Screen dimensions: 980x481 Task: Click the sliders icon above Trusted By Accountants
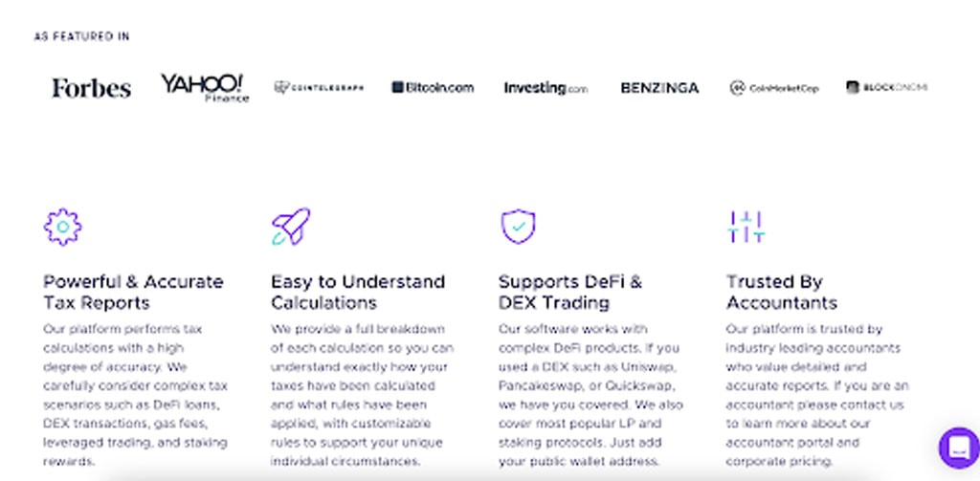pos(746,227)
